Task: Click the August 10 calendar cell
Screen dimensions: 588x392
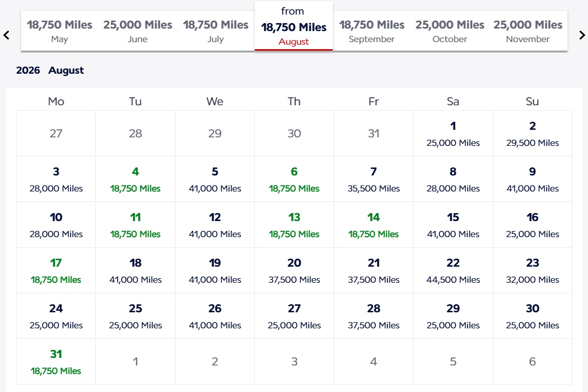Action: point(56,226)
